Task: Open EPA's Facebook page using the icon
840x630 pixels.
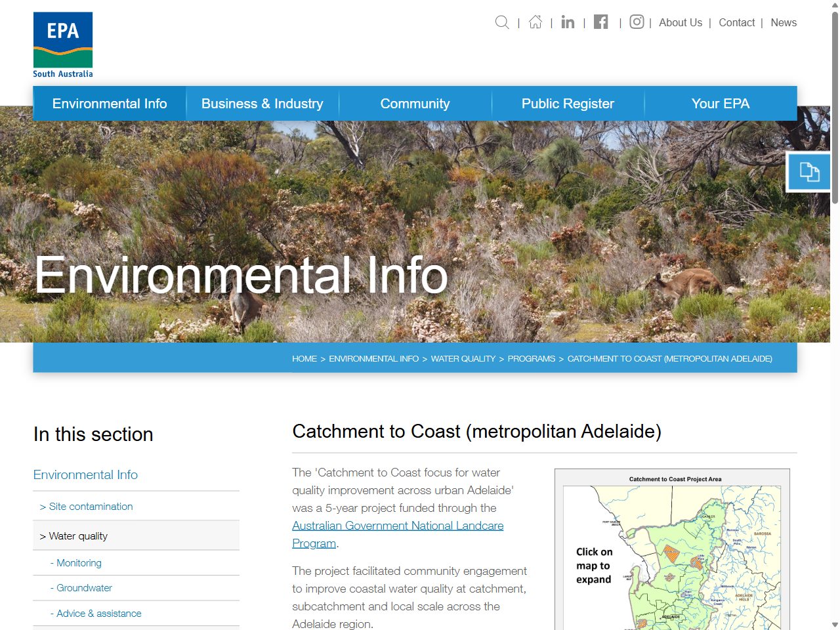Action: (x=600, y=22)
